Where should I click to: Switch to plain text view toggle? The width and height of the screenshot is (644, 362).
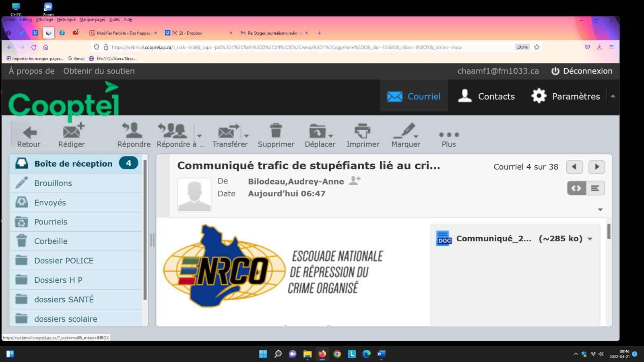[x=595, y=188]
